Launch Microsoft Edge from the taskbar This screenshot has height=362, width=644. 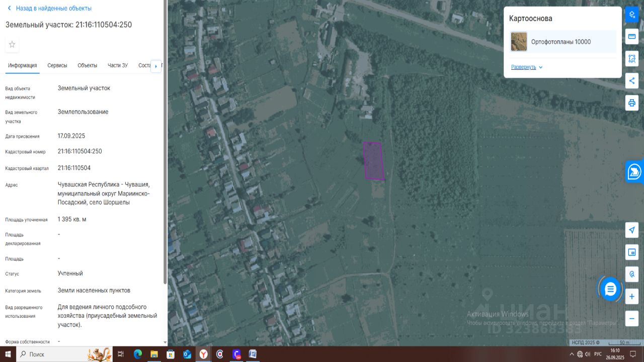click(138, 354)
